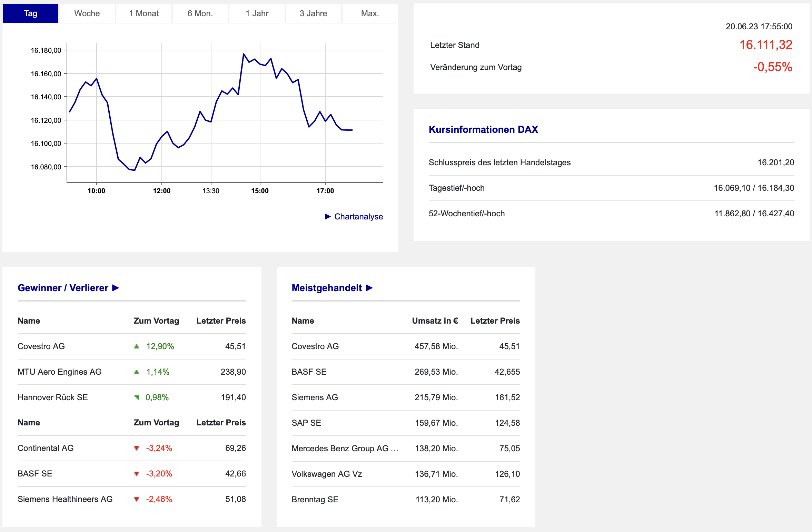Switch chart to the Woche tab
Viewport: 812px width, 532px height.
point(87,13)
